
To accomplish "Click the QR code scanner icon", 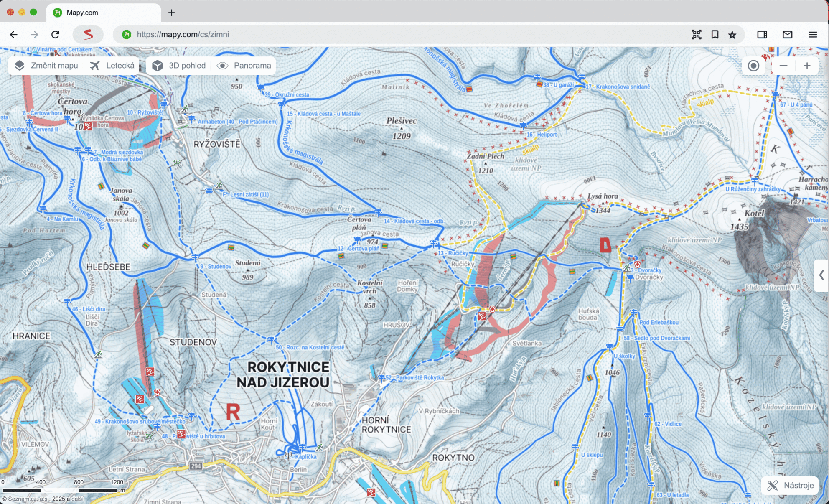I will [696, 35].
